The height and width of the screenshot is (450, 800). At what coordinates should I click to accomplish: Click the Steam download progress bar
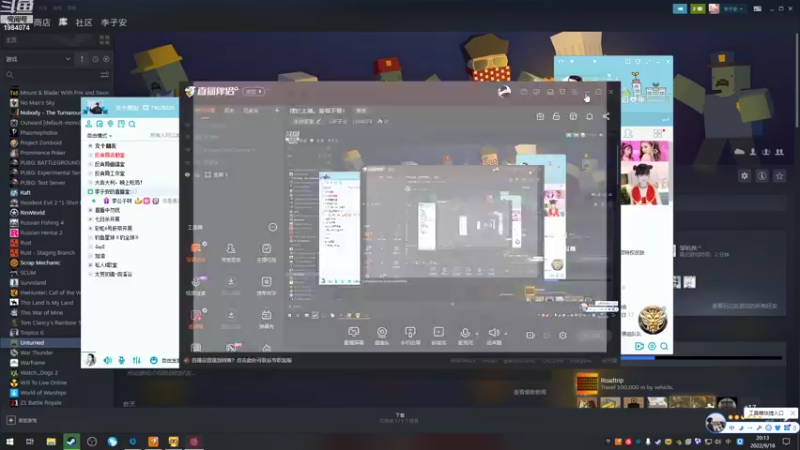coord(701,358)
